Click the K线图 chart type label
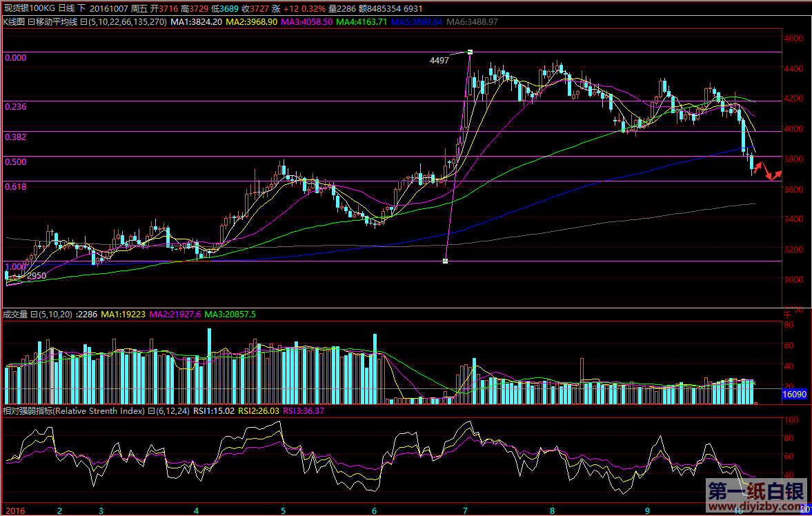 click(14, 22)
